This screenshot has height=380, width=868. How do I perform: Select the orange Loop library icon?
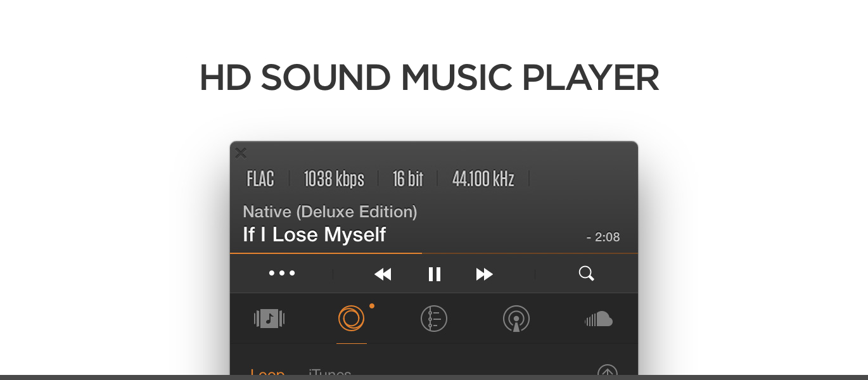pos(352,318)
